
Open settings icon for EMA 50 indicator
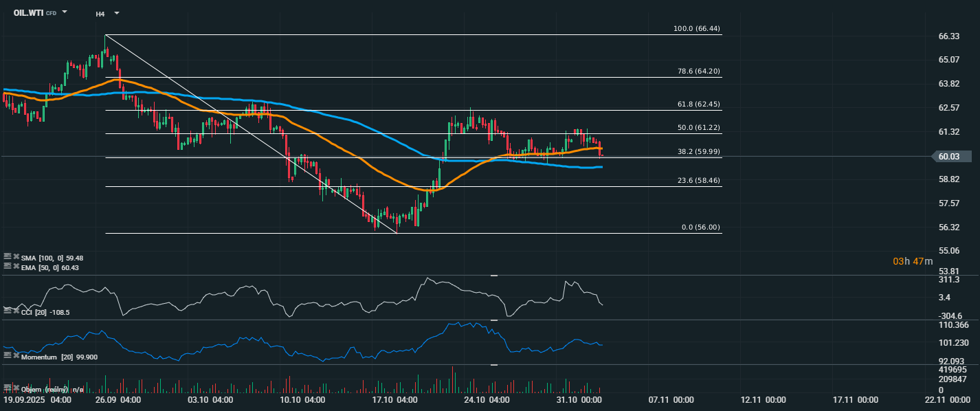pos(8,266)
